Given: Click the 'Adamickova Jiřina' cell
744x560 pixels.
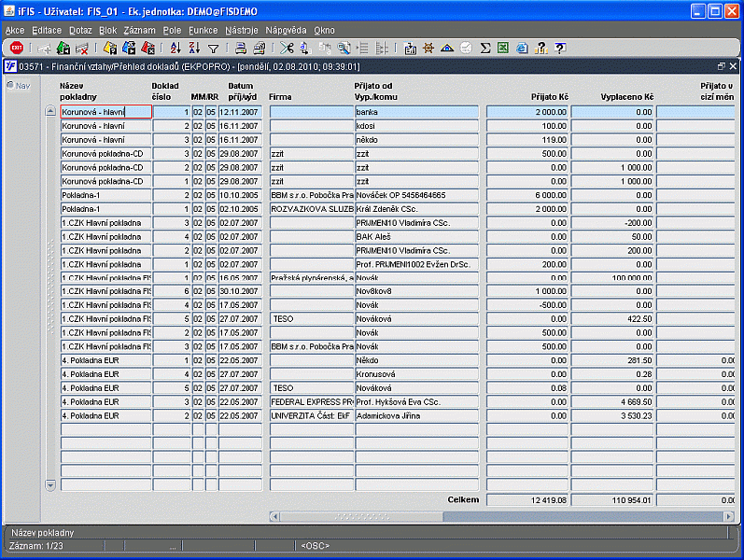Looking at the screenshot, I should click(416, 415).
